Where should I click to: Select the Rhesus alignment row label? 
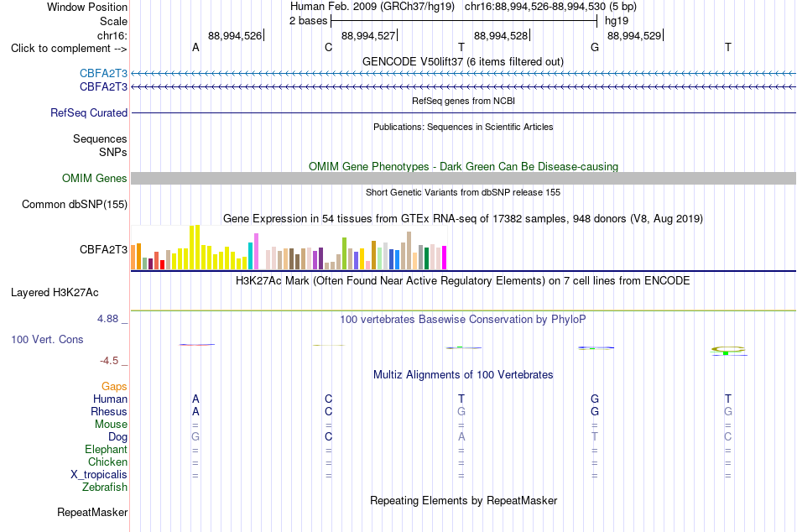point(109,411)
